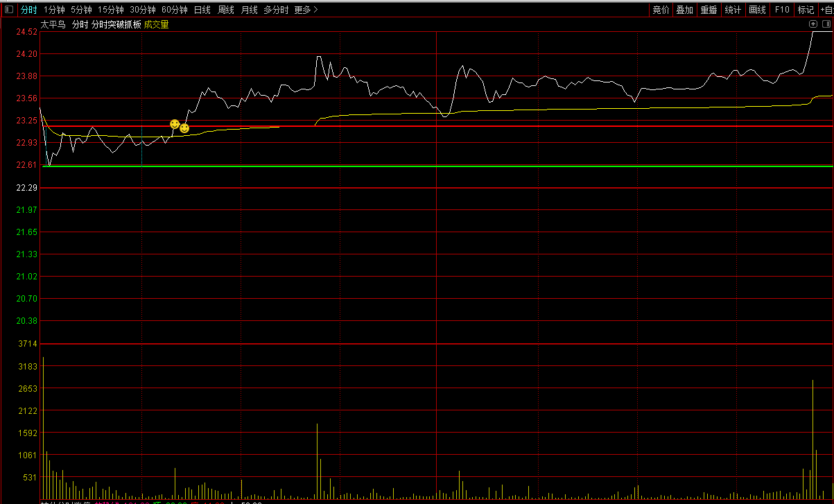Screen dimensions: 834x504
Task: Open the 30分钟 chart tab
Action: [143, 10]
